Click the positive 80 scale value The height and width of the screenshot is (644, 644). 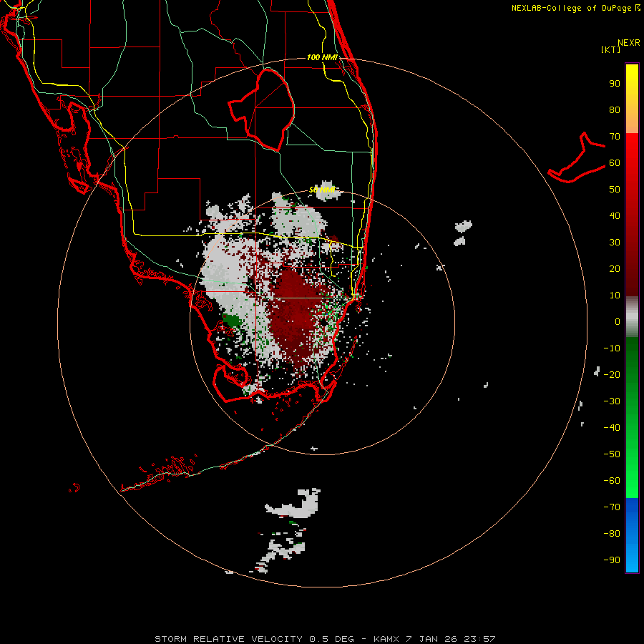tap(615, 109)
